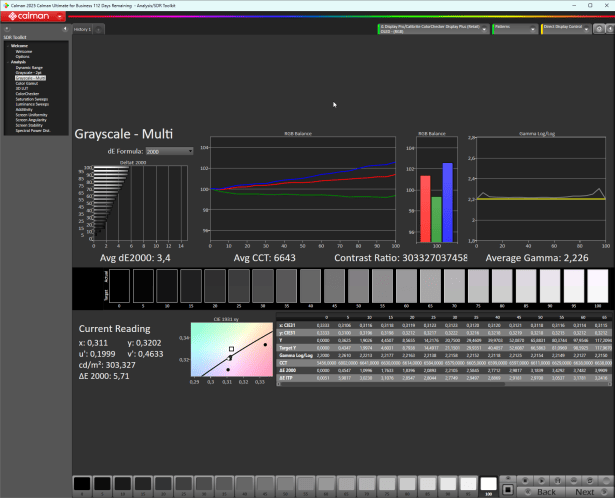Collapse the Analysis tree group
Screen dimensions: 615x498
click(x=8, y=62)
